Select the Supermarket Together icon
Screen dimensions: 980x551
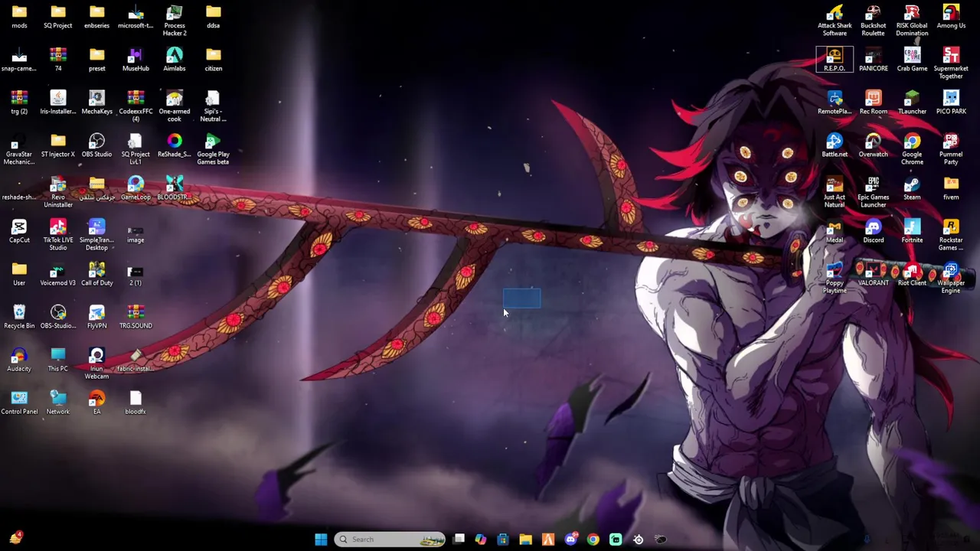point(951,63)
